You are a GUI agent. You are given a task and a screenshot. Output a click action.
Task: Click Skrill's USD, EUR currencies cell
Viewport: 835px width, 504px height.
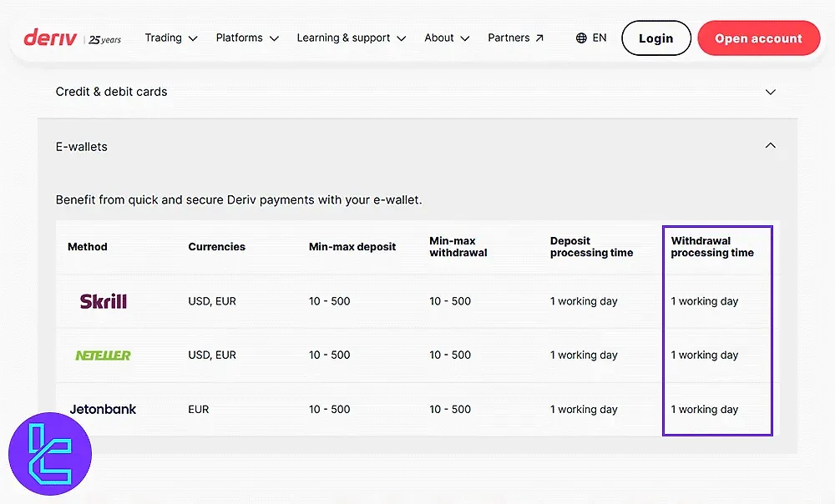(x=212, y=301)
